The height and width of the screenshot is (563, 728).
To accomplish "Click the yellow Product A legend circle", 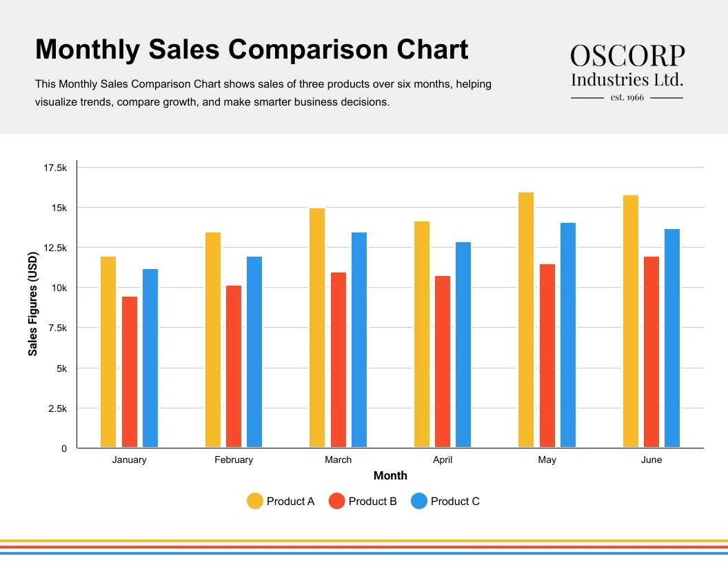I will tap(255, 502).
